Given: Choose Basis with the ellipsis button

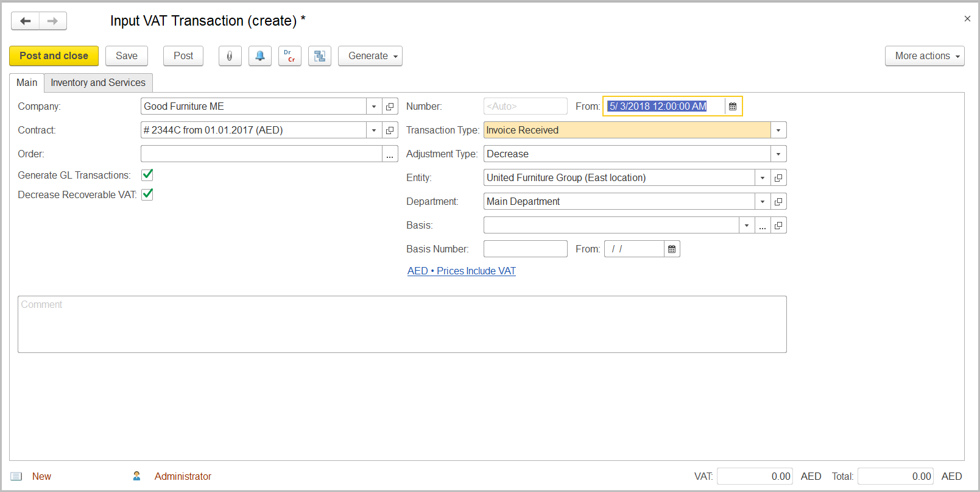Looking at the screenshot, I should [x=763, y=225].
